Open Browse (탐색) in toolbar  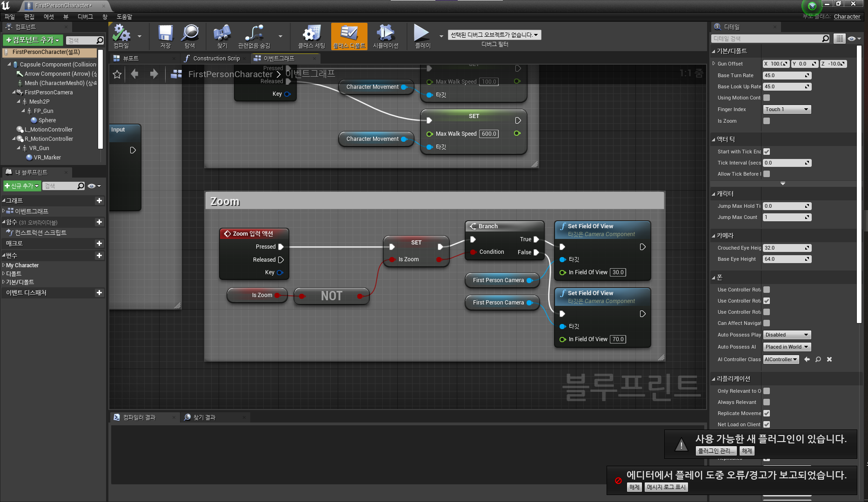pyautogui.click(x=190, y=36)
